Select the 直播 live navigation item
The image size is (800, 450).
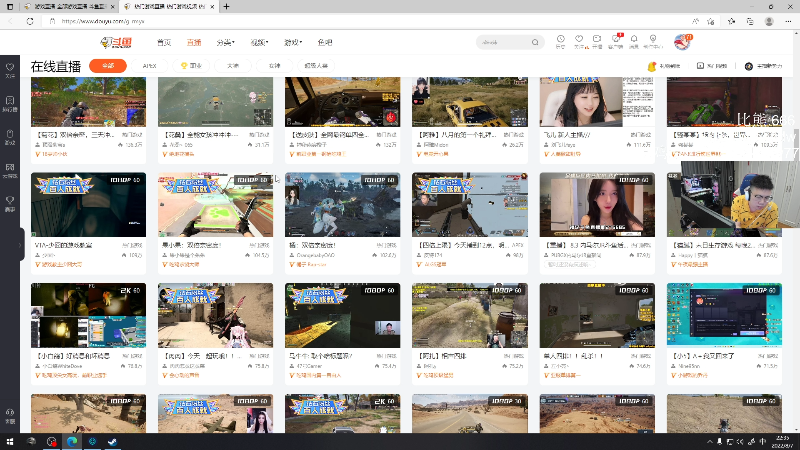click(194, 42)
